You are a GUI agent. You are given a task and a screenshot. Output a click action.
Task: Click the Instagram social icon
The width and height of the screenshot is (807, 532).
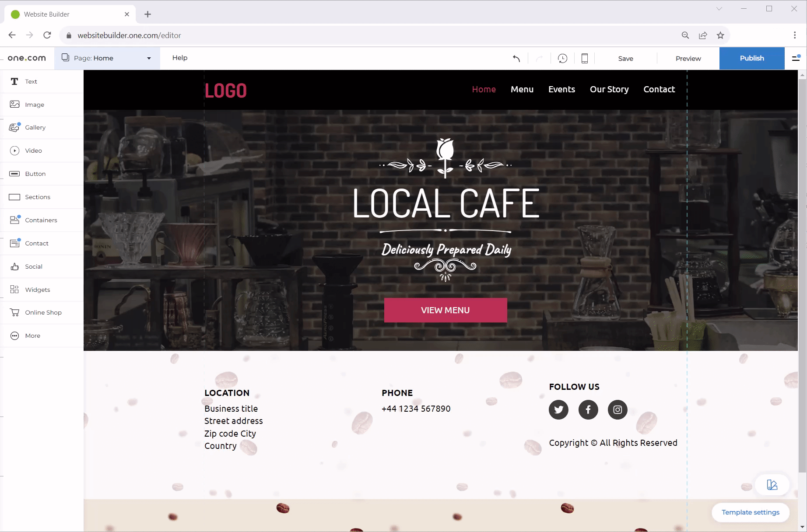point(618,410)
